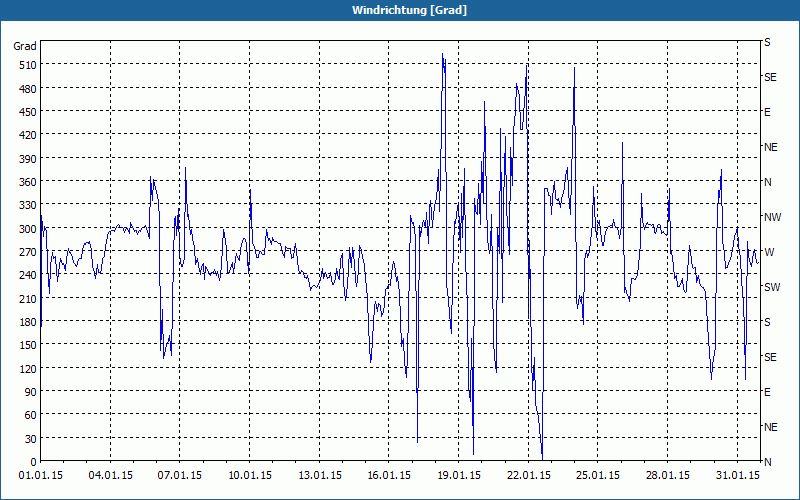Click the 180 value on the left axis
The height and width of the screenshot is (500, 800).
[28, 322]
